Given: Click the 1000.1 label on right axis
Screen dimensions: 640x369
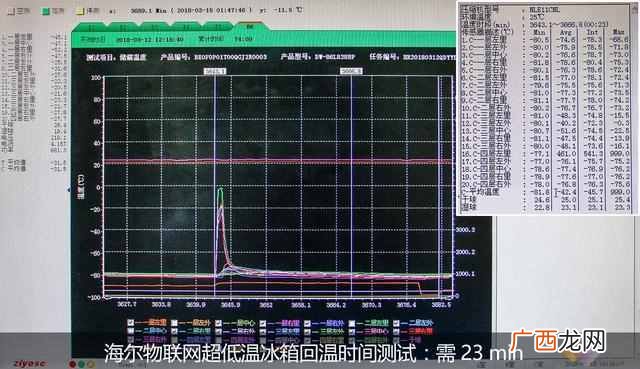Looking at the screenshot, I should tap(465, 273).
